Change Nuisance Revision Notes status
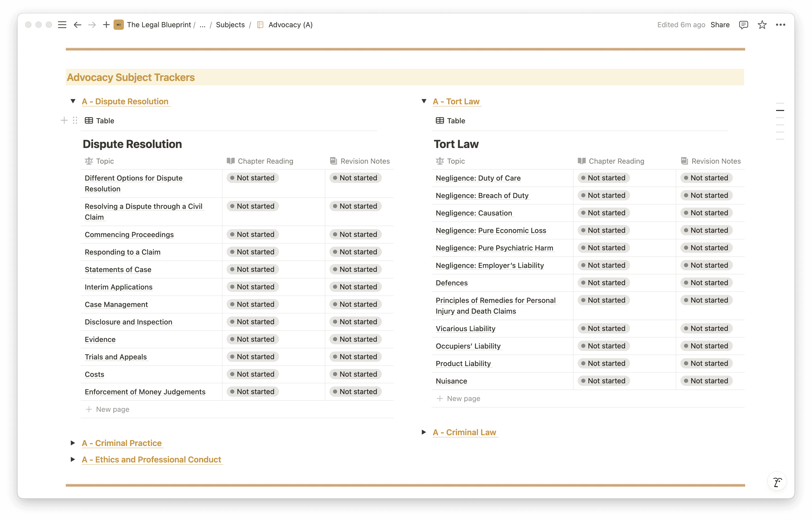 706,381
